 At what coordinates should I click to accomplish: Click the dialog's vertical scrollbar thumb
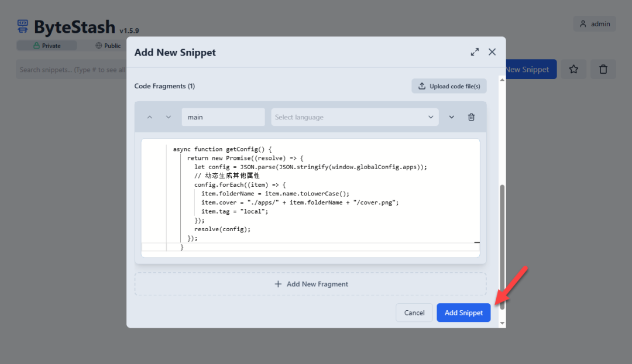[502, 246]
